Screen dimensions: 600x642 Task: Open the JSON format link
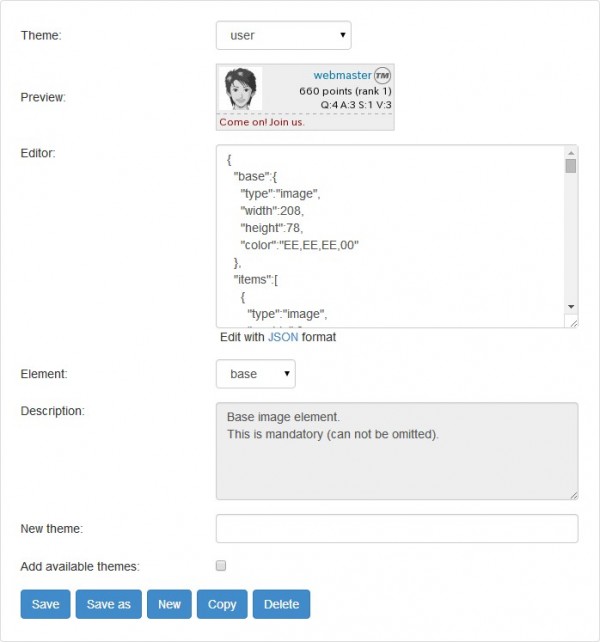click(x=283, y=337)
